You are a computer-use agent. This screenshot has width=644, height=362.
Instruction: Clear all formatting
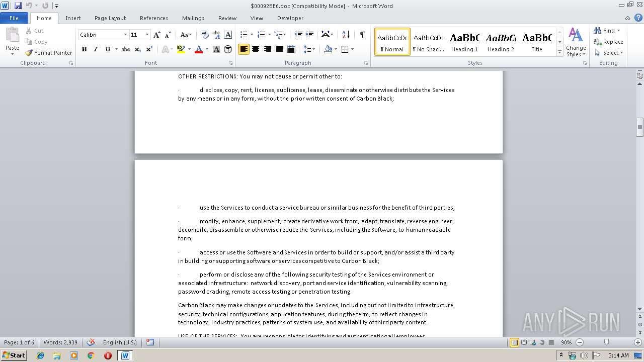pos(205,35)
